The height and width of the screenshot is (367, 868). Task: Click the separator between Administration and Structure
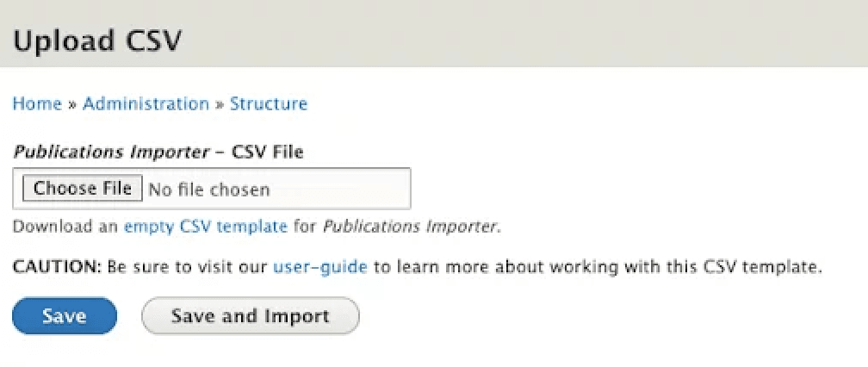click(x=220, y=104)
